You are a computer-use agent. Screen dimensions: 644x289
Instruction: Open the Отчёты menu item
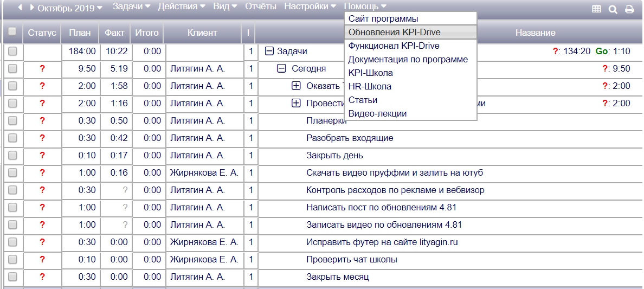tap(260, 7)
